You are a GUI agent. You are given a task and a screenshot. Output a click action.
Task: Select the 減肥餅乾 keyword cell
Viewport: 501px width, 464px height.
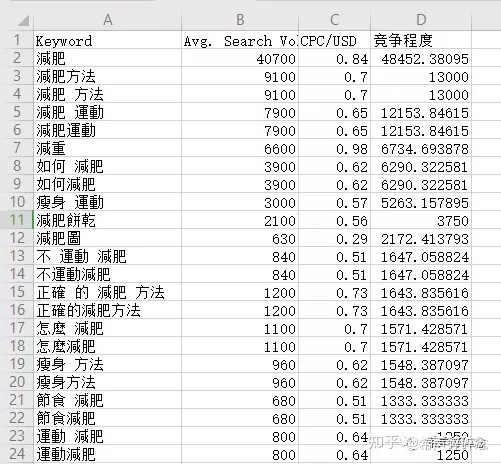pos(107,220)
